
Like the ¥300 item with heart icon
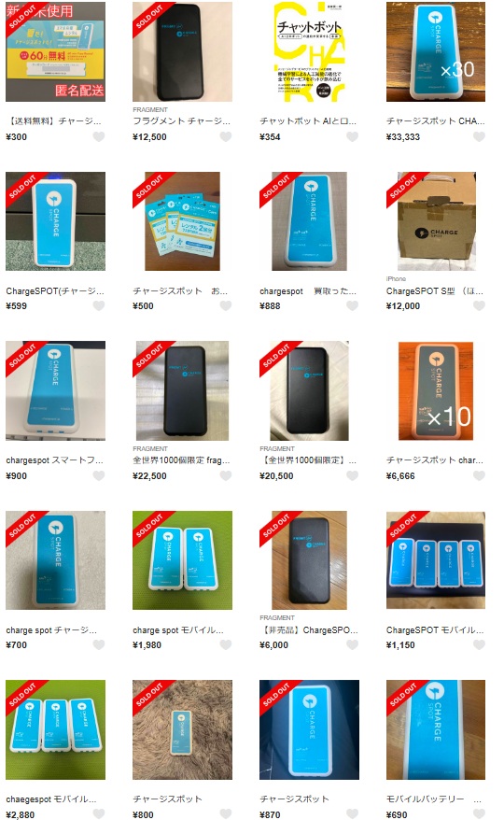coord(99,137)
